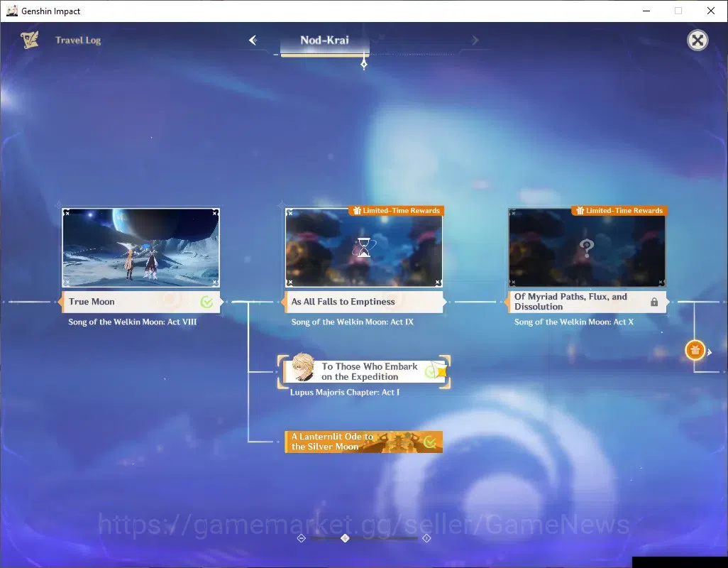Click the character portrait on Lupus Majoris quest

(303, 367)
